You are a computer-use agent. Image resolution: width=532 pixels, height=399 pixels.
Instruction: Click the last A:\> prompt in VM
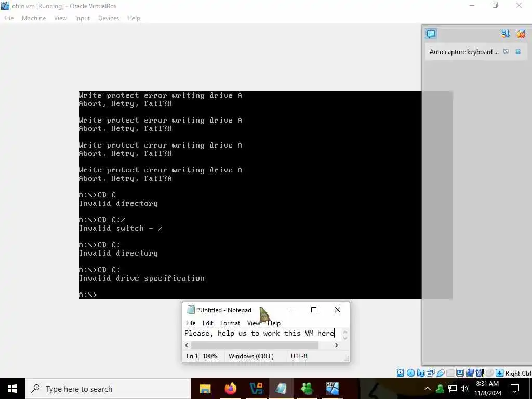click(x=88, y=295)
